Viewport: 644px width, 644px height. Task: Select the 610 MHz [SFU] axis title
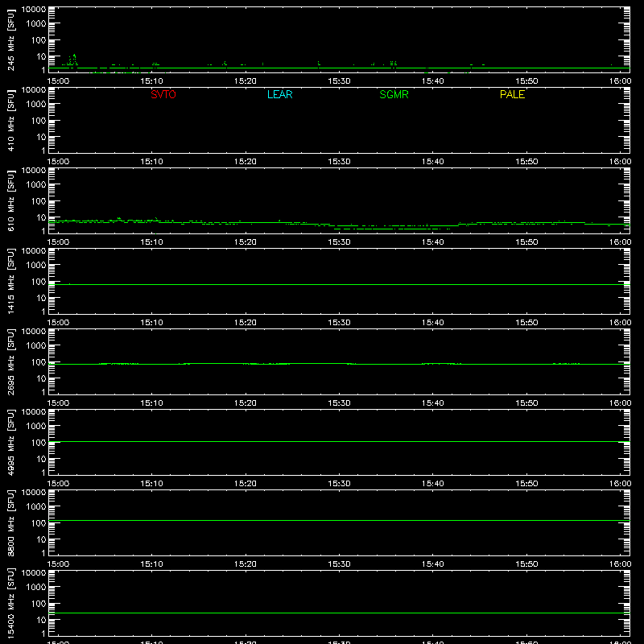tap(10, 200)
